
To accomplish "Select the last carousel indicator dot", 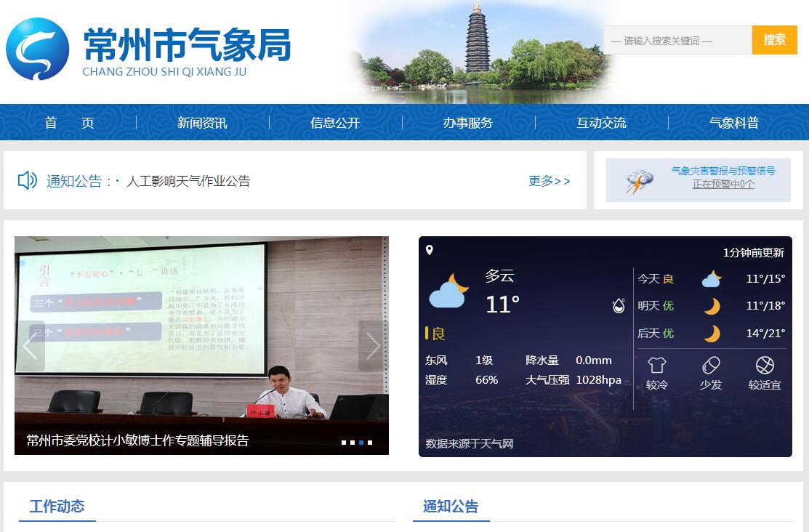I will click(x=370, y=442).
